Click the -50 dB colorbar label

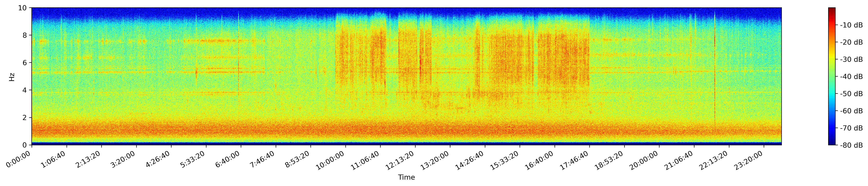pyautogui.click(x=852, y=94)
